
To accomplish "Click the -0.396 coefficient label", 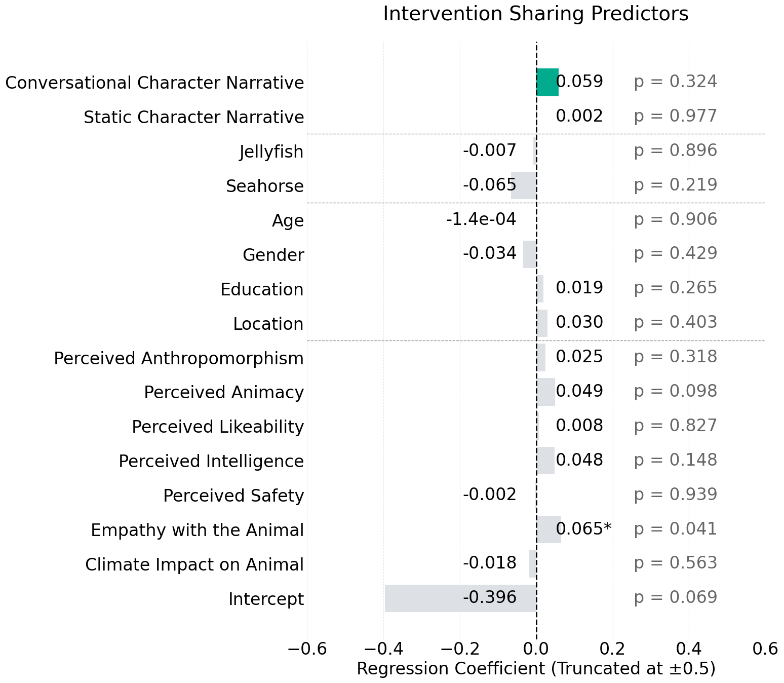I will pyautogui.click(x=489, y=598).
